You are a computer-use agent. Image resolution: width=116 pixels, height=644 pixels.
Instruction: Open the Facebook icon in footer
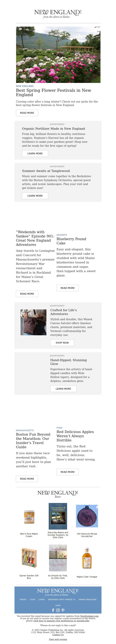click(x=53, y=610)
